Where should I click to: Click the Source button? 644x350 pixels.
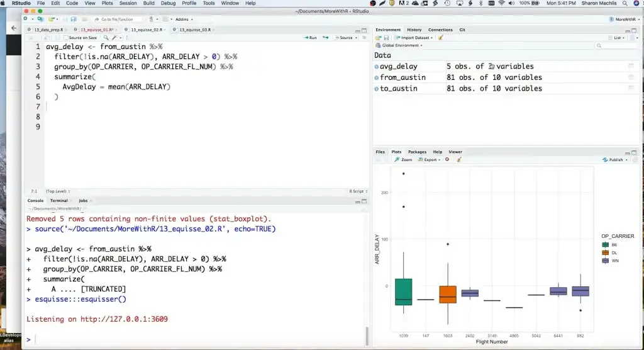(344, 37)
